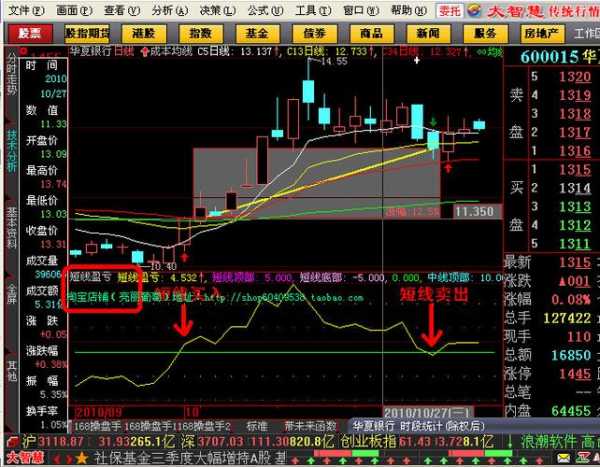This screenshot has height=467, width=600.
Task: Click the red icon left of 沪
Action: coord(13,442)
